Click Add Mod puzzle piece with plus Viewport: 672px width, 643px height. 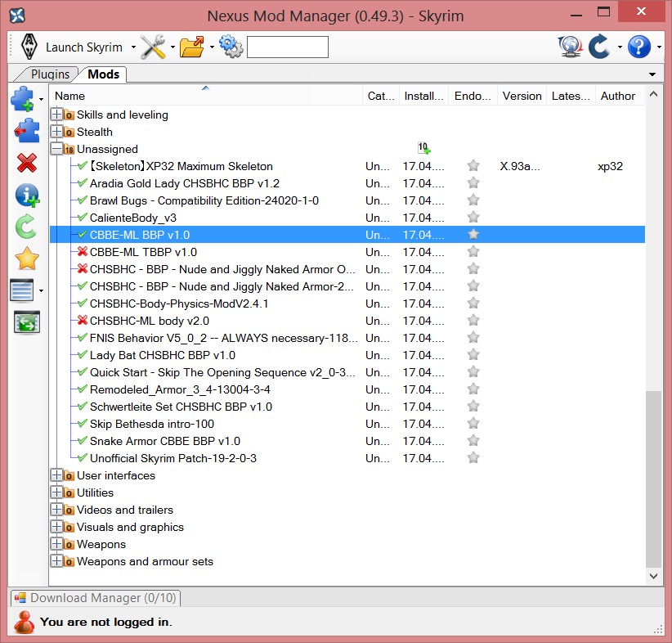22,99
